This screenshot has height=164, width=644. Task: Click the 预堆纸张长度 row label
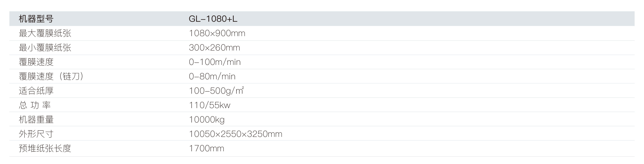coord(45,149)
